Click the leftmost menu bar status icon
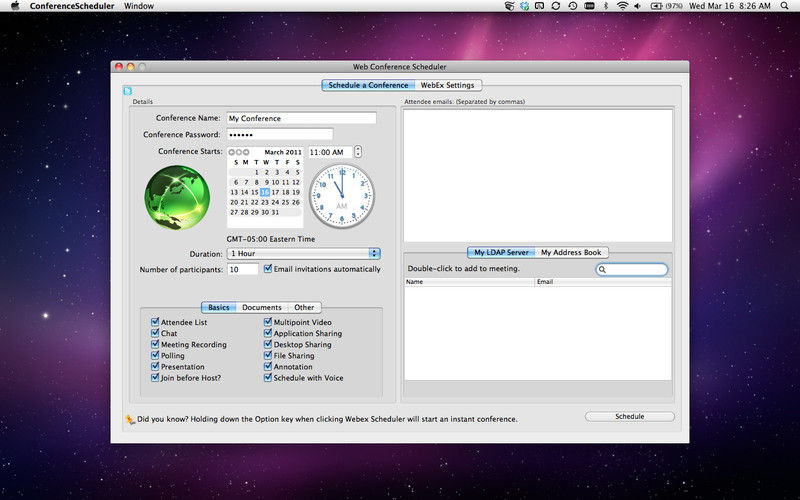Viewport: 800px width, 500px height. 509,6
